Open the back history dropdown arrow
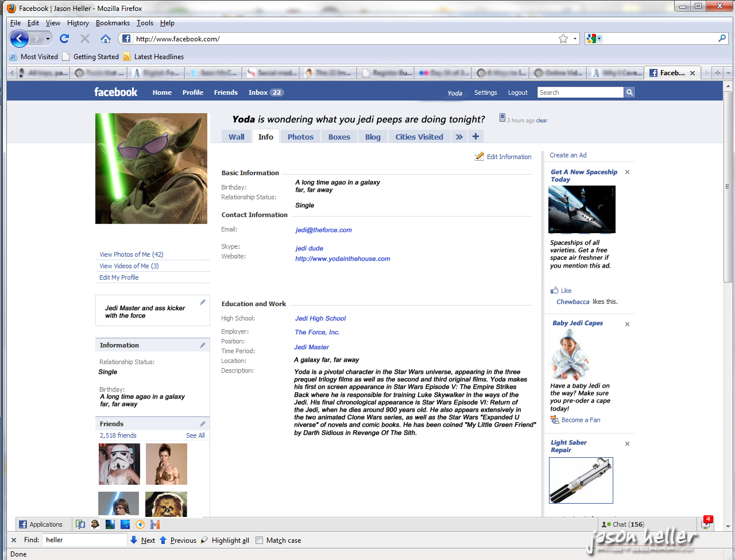This screenshot has height=560, width=735. point(48,39)
